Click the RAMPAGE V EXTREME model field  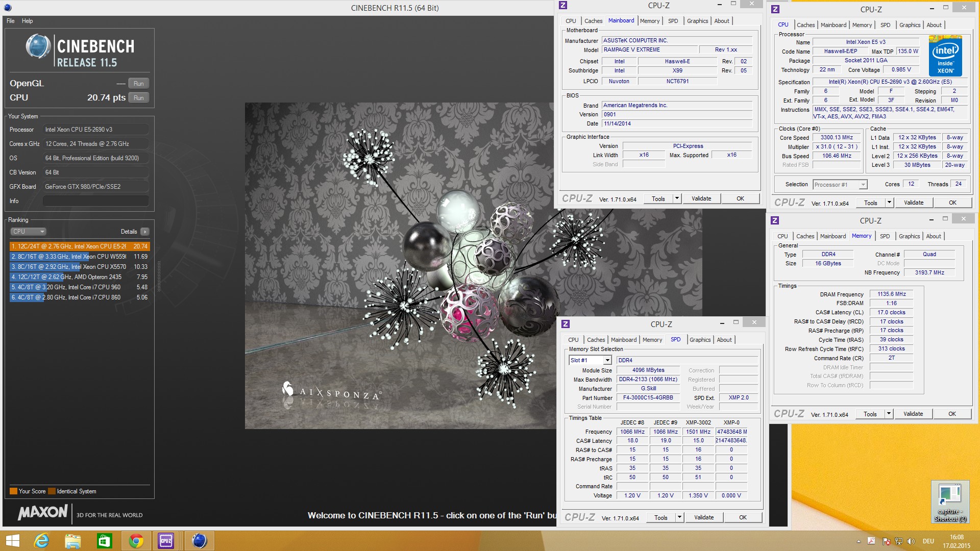pos(650,49)
